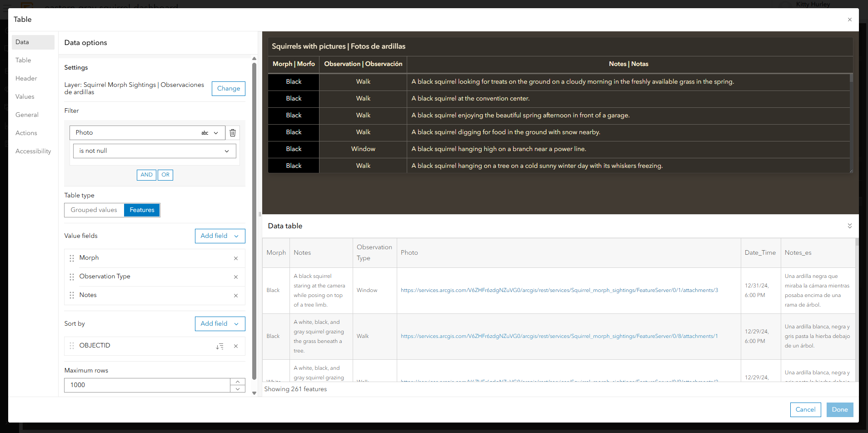Remove OBJECTID from Sort by

(x=236, y=346)
